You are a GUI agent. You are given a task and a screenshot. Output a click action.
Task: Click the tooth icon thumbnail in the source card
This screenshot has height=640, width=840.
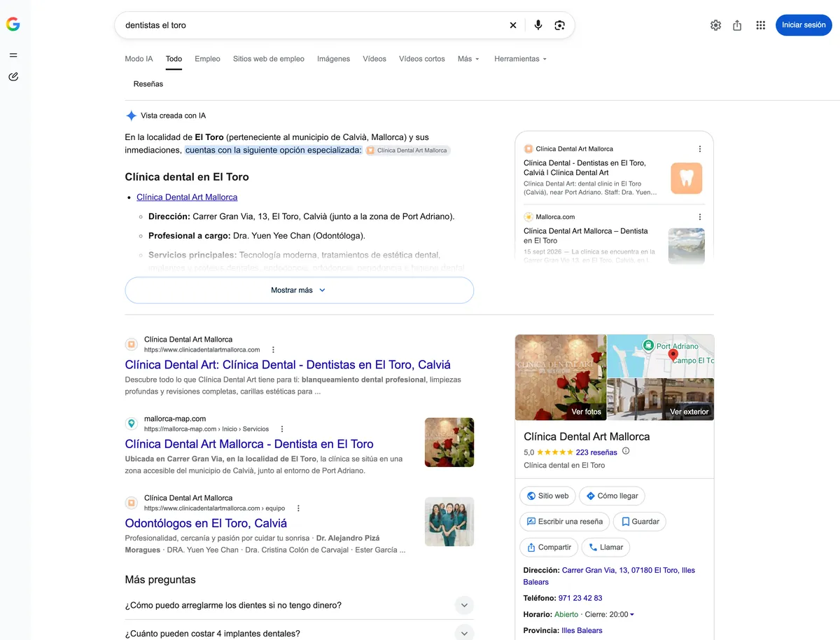coord(687,179)
